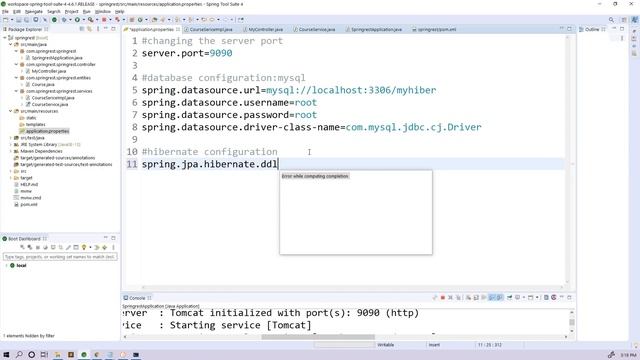Switch to springrest/pom.xml editor tab
The height and width of the screenshot is (360, 640).
pyautogui.click(x=436, y=29)
